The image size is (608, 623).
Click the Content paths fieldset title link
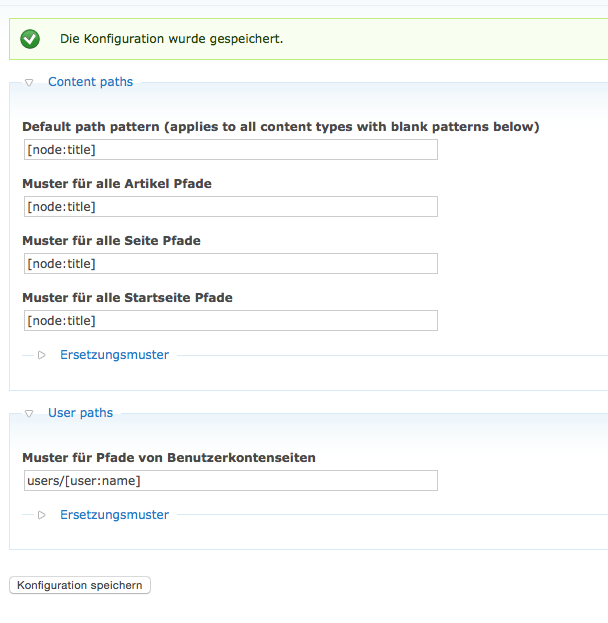pyautogui.click(x=90, y=82)
